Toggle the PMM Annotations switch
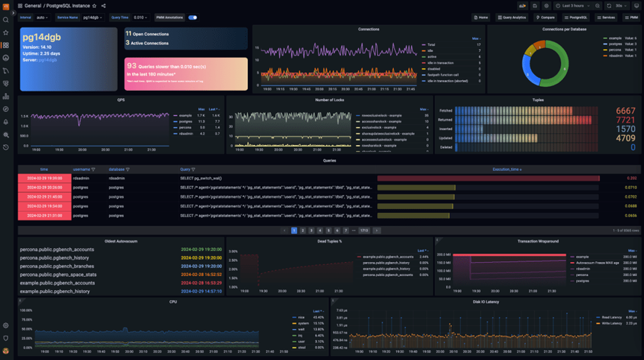 pos(193,17)
